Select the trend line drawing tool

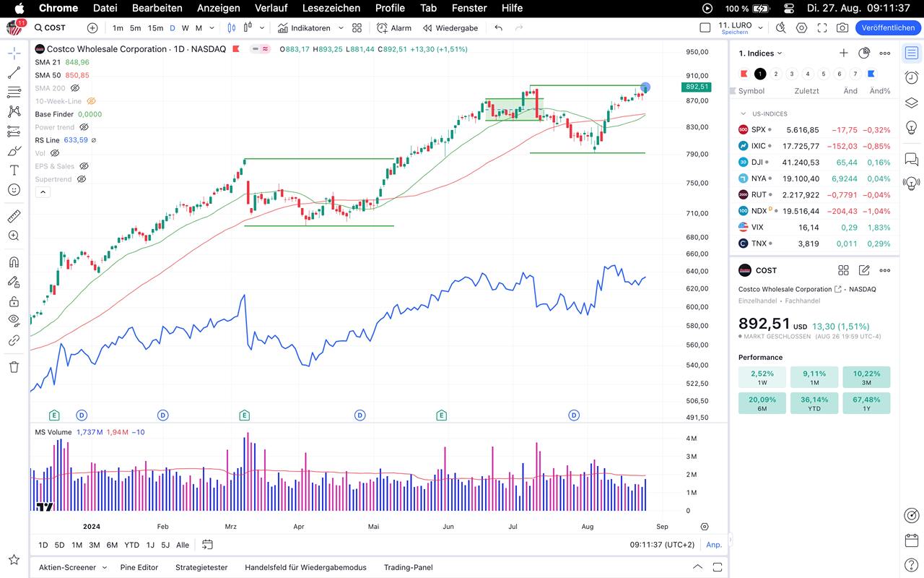(14, 73)
